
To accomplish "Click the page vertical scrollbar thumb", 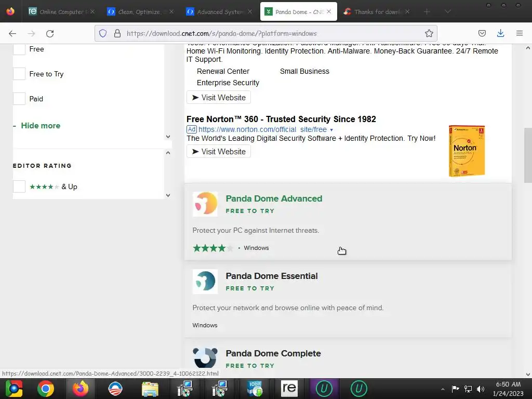I will point(528,155).
